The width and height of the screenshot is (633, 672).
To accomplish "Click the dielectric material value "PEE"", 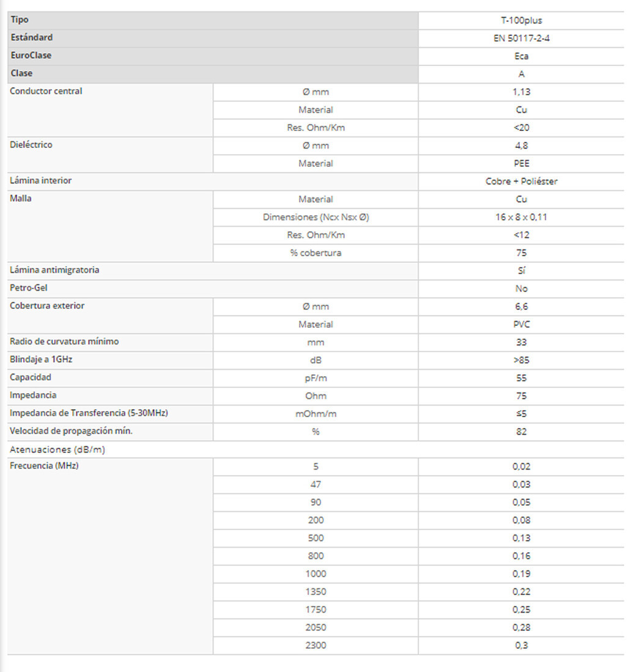I will [521, 164].
